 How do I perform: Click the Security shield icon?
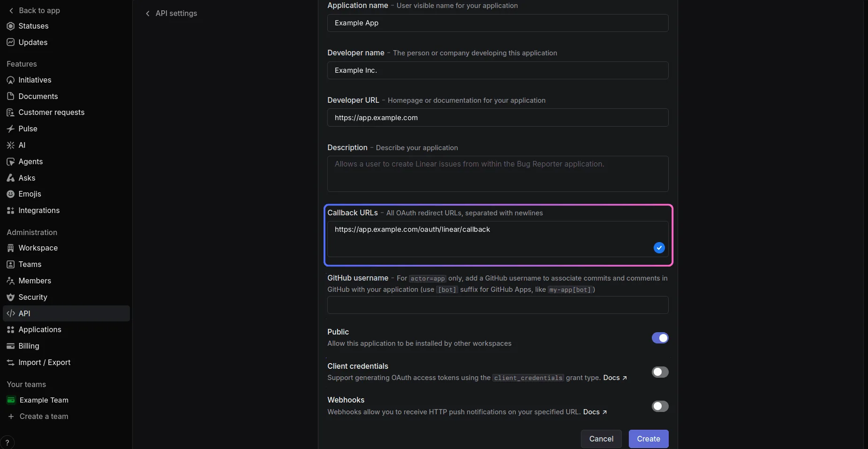pos(11,297)
